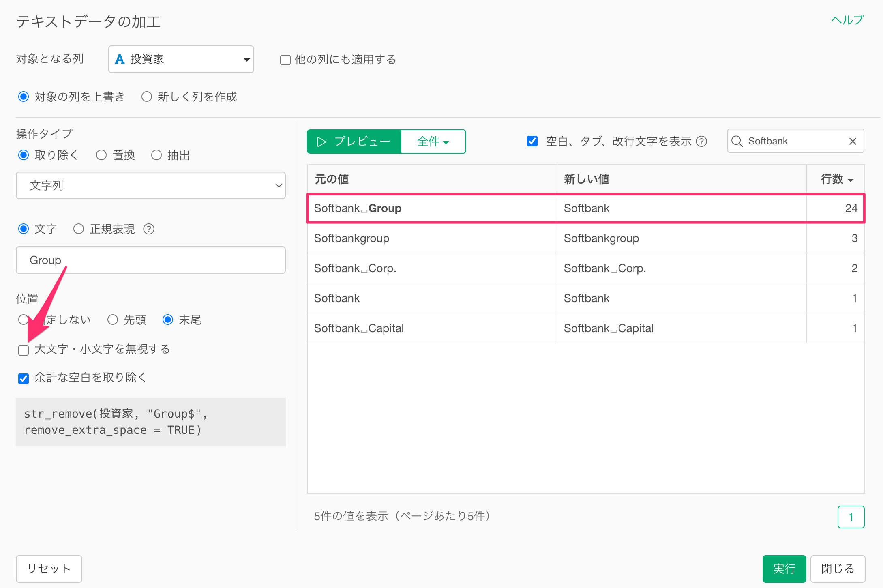The width and height of the screenshot is (883, 588).
Task: Click new value Softbankgroup cell
Action: (682, 238)
